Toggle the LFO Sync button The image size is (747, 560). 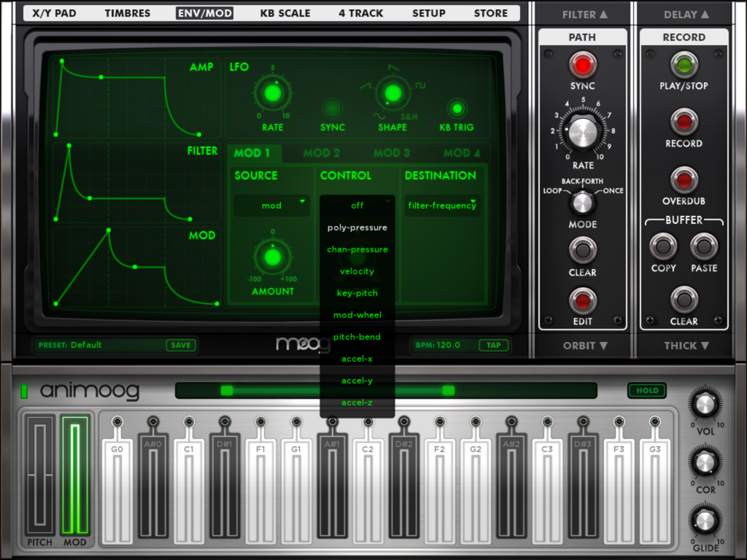click(332, 109)
